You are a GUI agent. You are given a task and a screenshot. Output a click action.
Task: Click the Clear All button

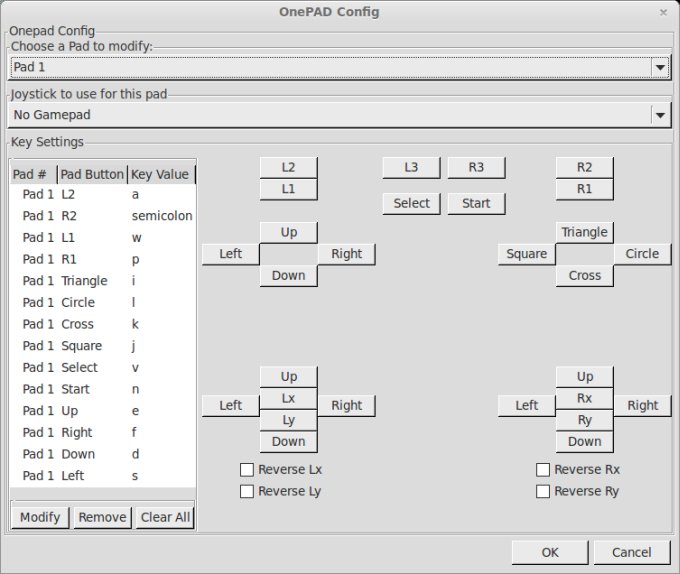coord(165,517)
